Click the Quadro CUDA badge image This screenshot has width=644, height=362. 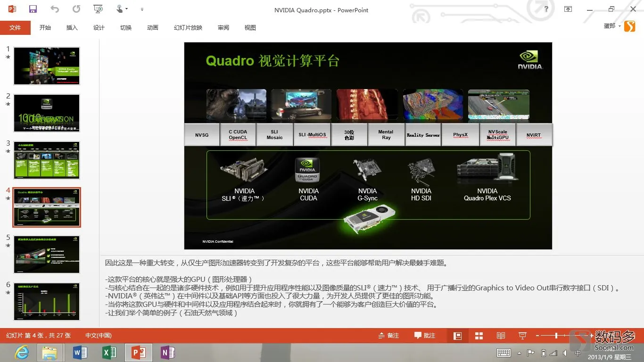pyautogui.click(x=307, y=171)
